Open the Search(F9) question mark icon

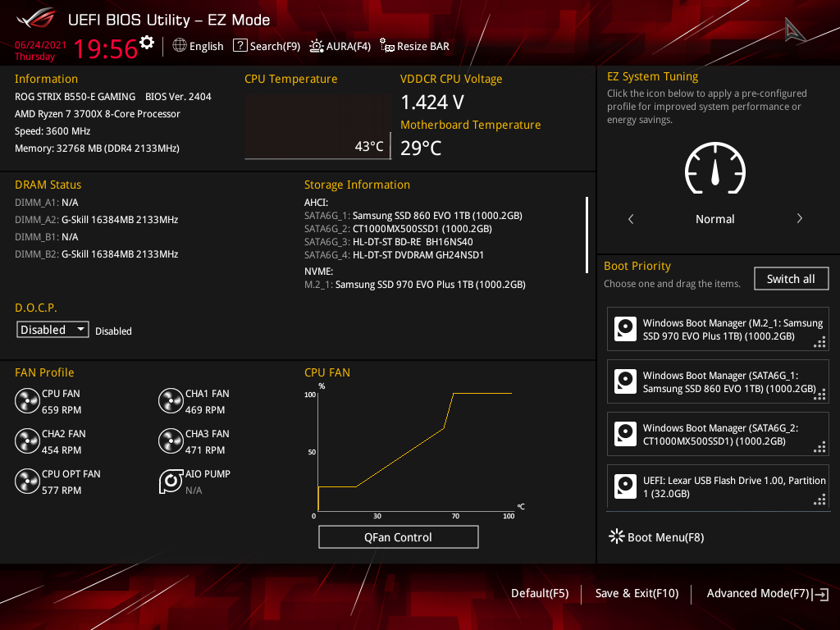coord(240,46)
